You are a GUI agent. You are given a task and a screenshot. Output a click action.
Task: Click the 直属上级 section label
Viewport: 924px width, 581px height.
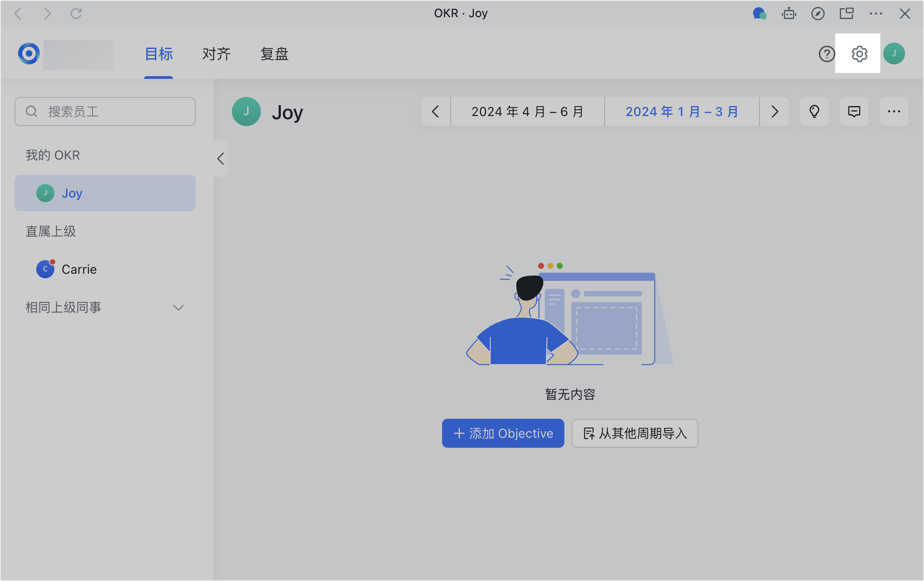[x=51, y=231]
